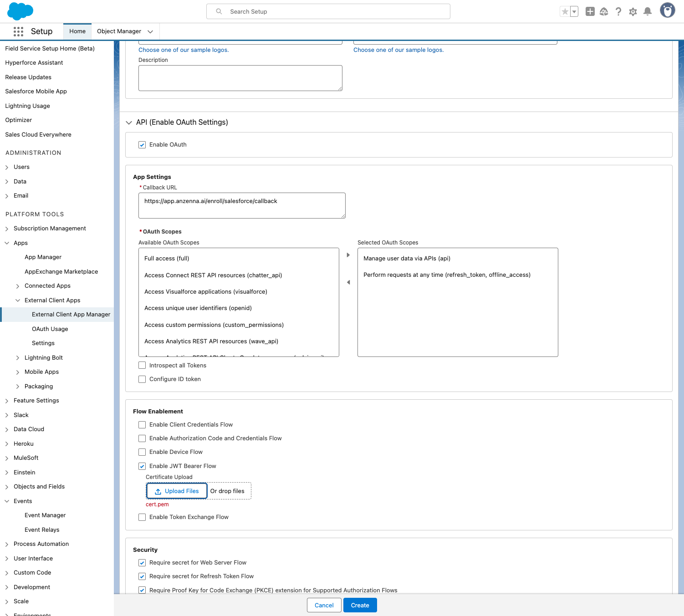Open the Help question mark icon

(618, 12)
